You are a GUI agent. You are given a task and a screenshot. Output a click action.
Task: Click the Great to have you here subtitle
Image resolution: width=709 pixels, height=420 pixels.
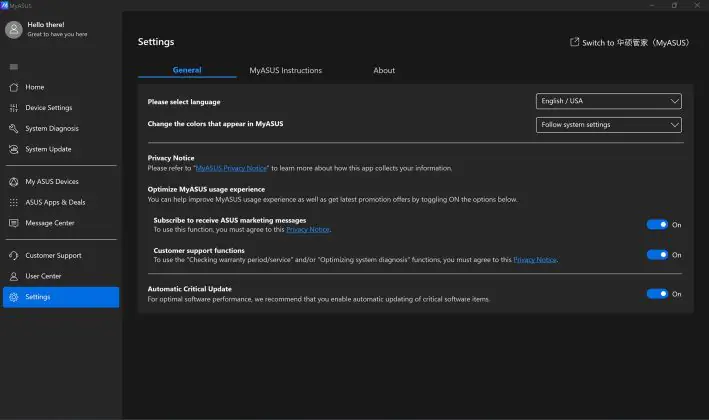pyautogui.click(x=57, y=34)
